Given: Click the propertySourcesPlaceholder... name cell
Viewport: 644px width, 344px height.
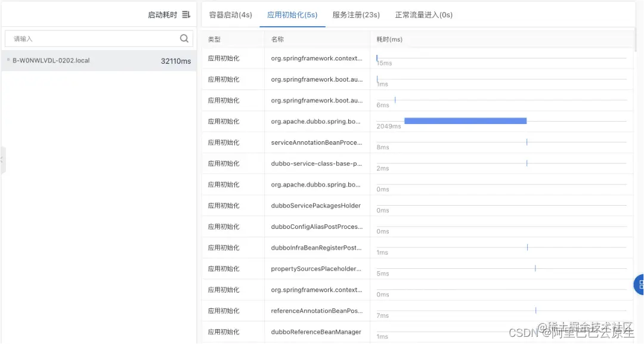Looking at the screenshot, I should click(x=316, y=268).
